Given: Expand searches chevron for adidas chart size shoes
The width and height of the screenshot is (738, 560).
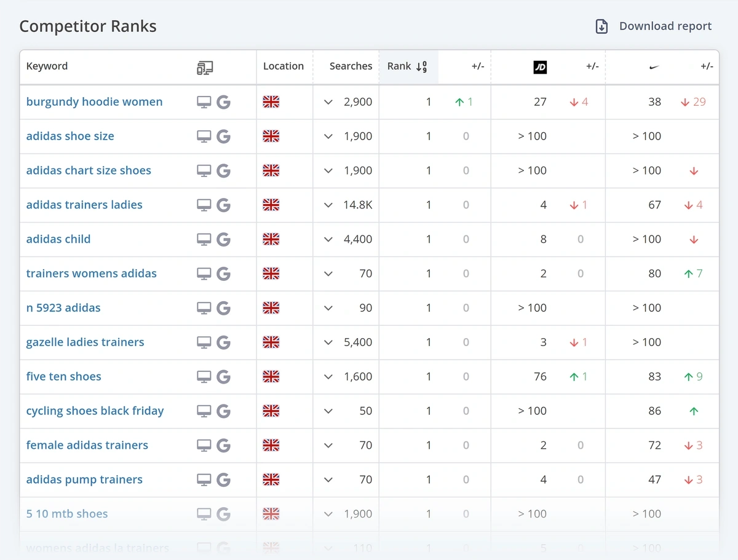Looking at the screenshot, I should 328,171.
